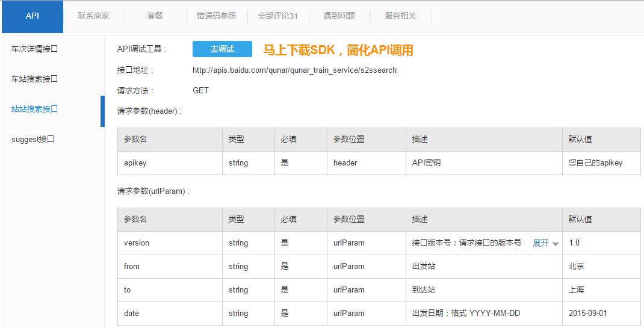
Task: Select 站站搜索接口 in the sidebar
Action: click(34, 109)
